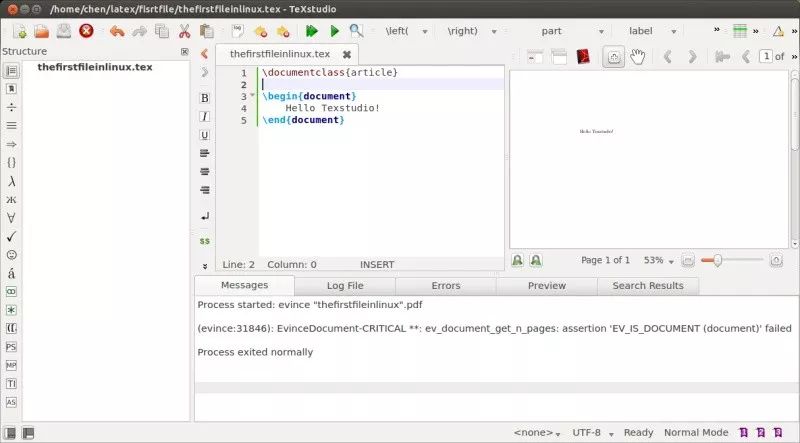Viewport: 800px width, 443px height.
Task: Open the red PDF external viewer icon
Action: coord(583,56)
